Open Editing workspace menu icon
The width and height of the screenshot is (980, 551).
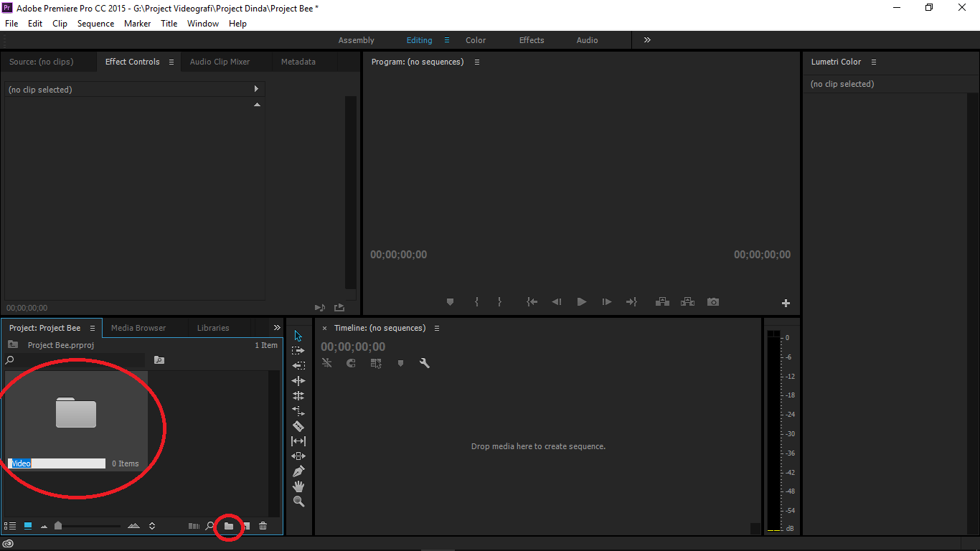click(x=447, y=40)
